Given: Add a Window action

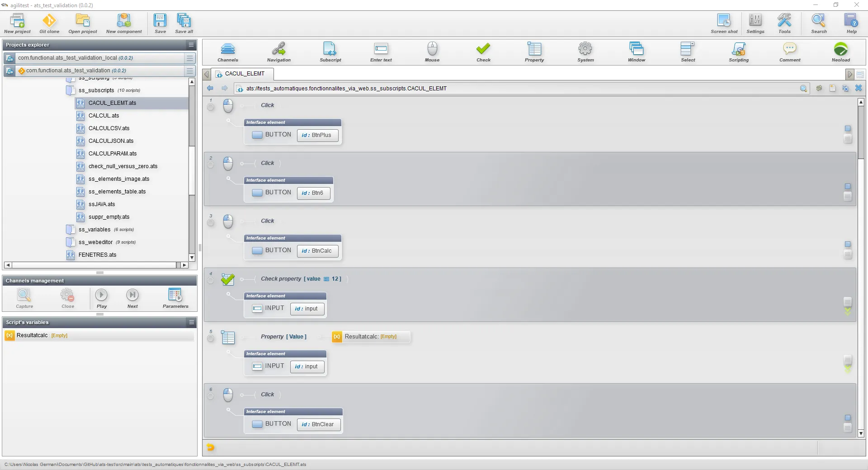Looking at the screenshot, I should click(637, 52).
